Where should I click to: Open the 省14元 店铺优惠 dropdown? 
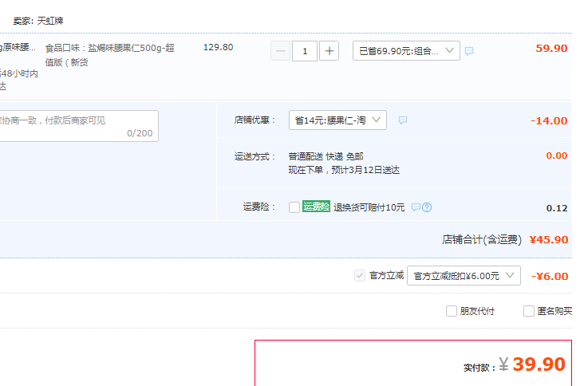tap(337, 120)
